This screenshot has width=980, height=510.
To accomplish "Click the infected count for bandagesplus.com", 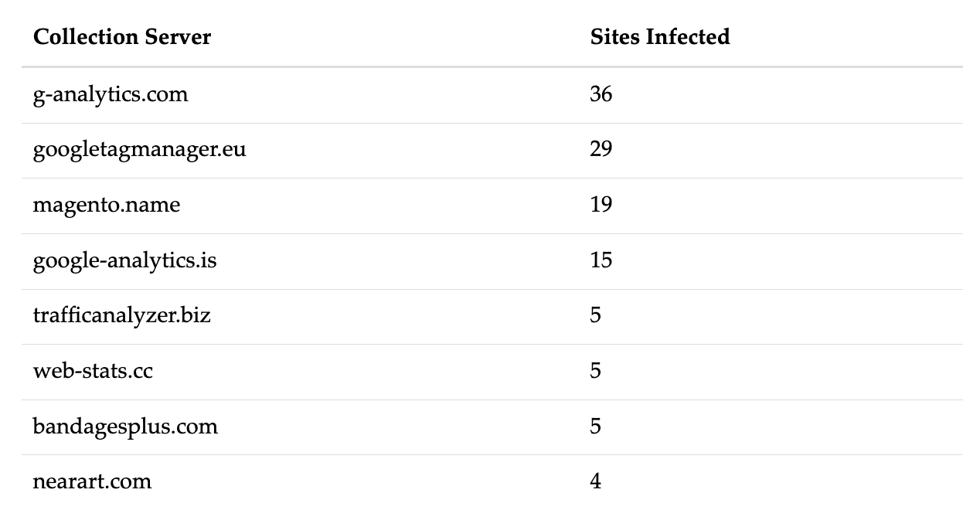I will point(595,427).
